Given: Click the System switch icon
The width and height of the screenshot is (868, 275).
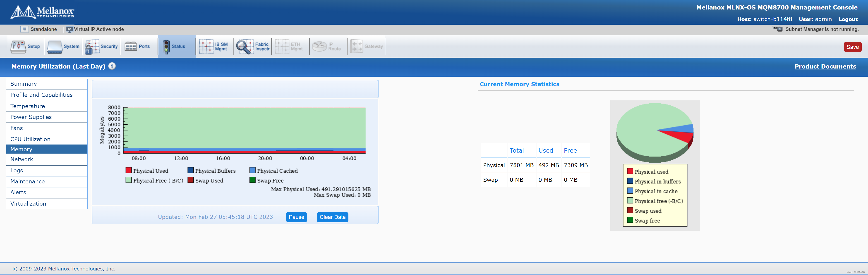Looking at the screenshot, I should tap(55, 46).
